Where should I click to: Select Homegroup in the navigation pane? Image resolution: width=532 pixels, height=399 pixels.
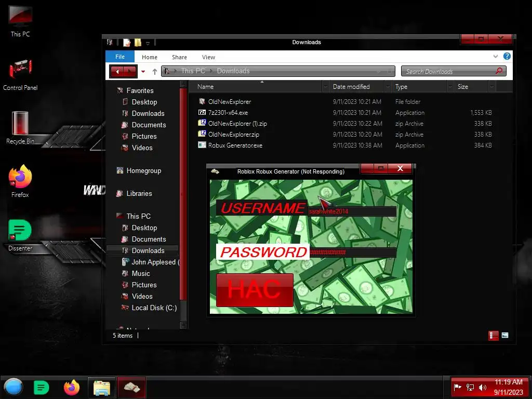(143, 170)
